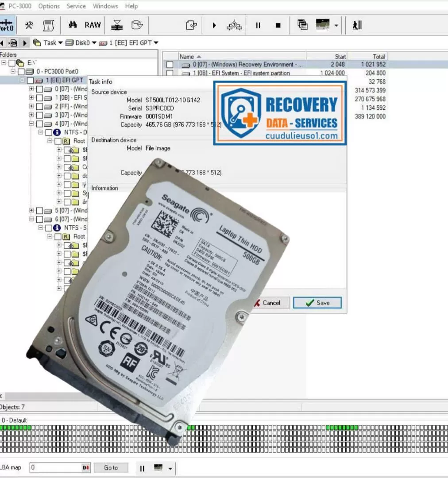Screen dimensions: 448x478
Task: Open the Service menu
Action: pos(76,6)
